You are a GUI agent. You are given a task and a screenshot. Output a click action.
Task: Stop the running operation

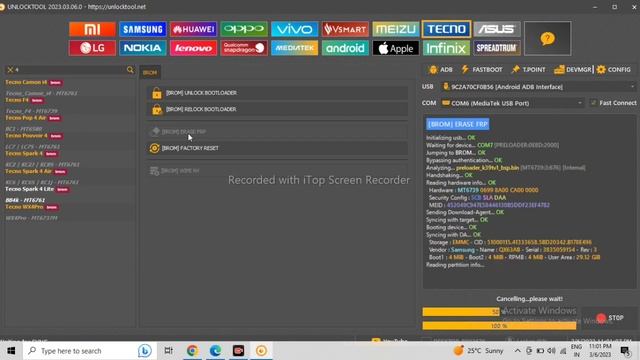(x=610, y=318)
